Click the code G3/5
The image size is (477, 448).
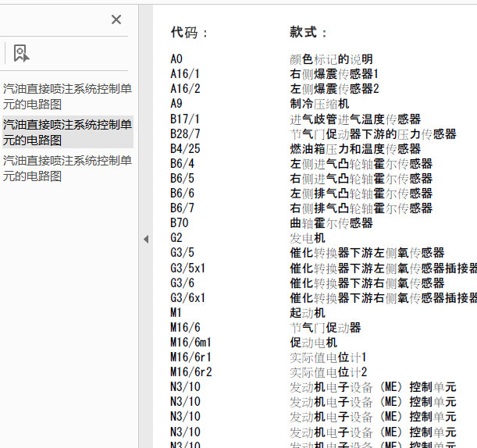click(182, 253)
